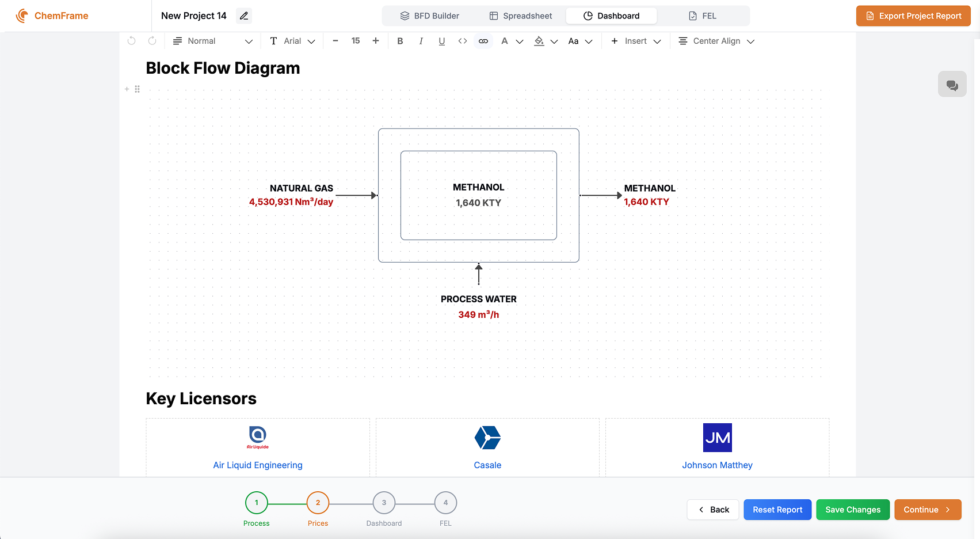
Task: Open the chat comments icon
Action: (x=952, y=85)
